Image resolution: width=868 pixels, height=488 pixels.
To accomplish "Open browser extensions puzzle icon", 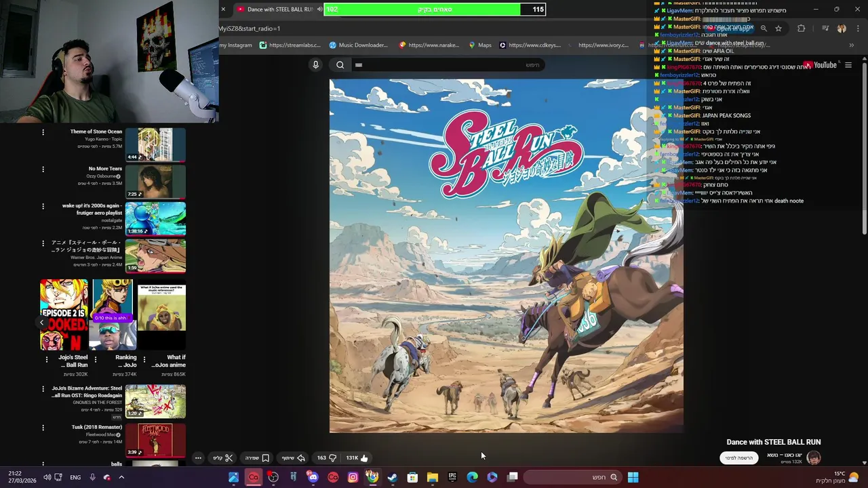I will coord(802,28).
